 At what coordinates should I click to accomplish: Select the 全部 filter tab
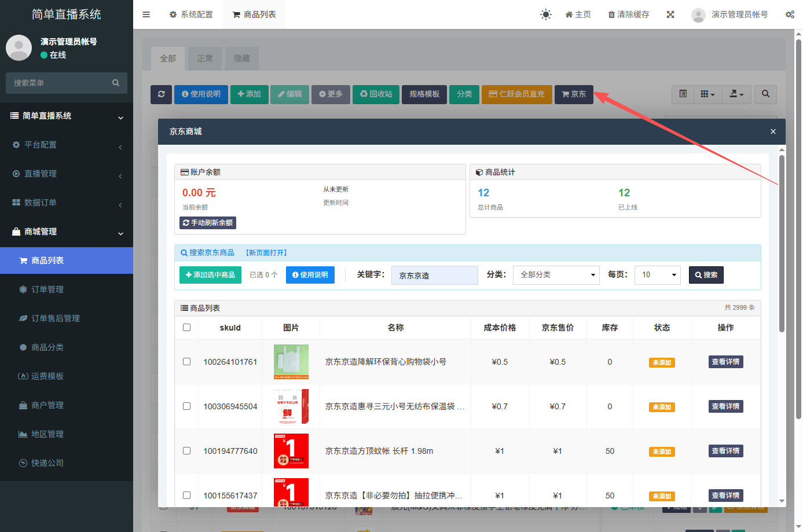coord(168,58)
